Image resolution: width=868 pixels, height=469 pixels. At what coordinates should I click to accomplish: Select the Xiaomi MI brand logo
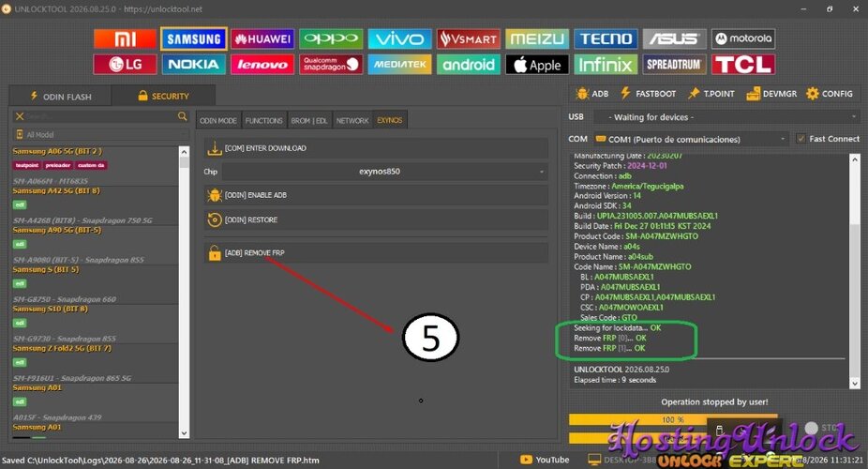[125, 38]
